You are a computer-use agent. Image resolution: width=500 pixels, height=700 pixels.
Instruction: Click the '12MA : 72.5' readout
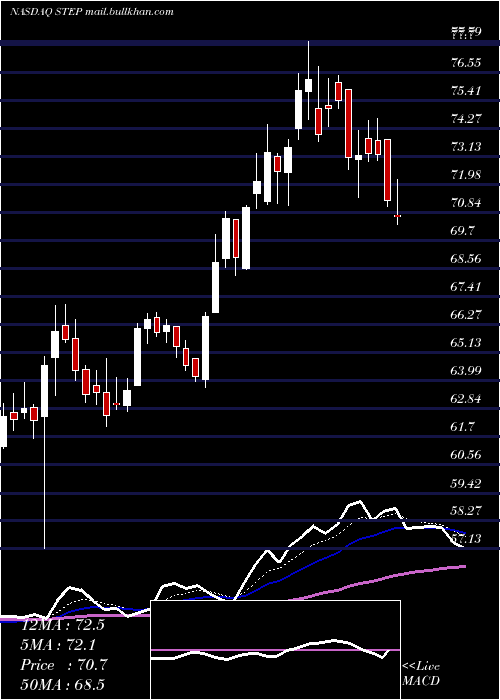[x=62, y=625]
